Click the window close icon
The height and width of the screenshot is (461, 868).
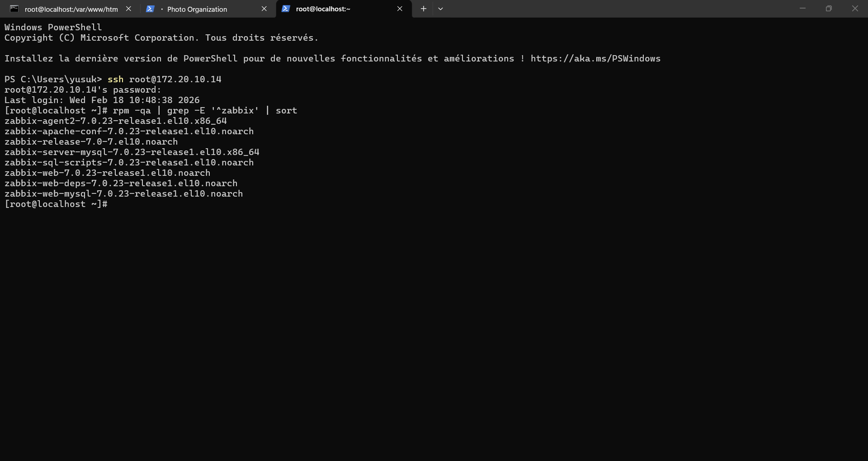point(855,8)
